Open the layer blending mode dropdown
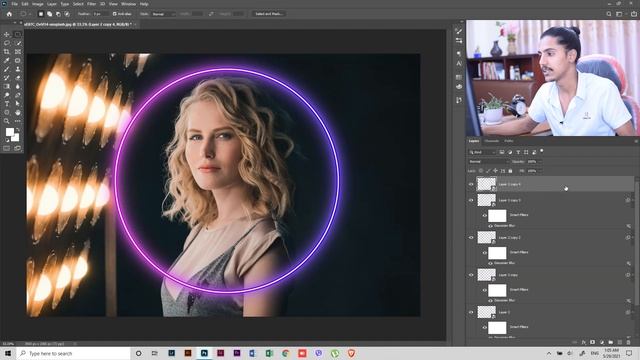This screenshot has height=360, width=640. pos(488,162)
